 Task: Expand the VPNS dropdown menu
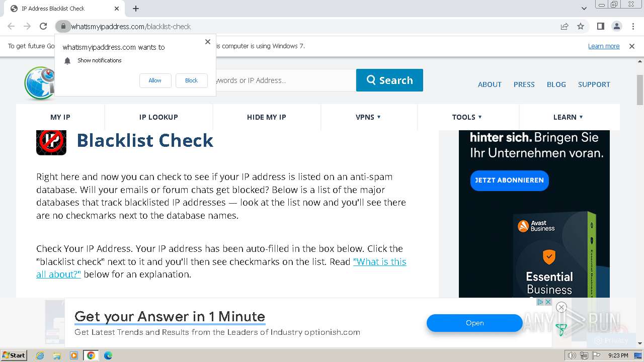[368, 117]
